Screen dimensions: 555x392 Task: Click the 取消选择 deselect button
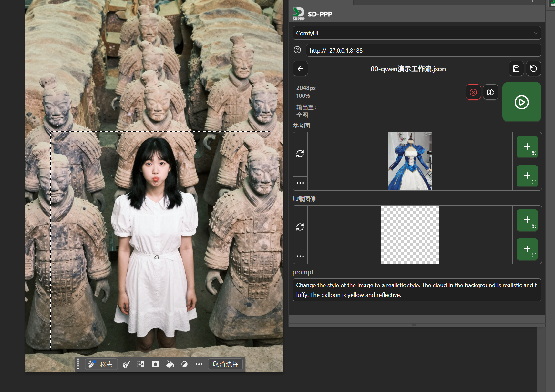[x=225, y=364]
